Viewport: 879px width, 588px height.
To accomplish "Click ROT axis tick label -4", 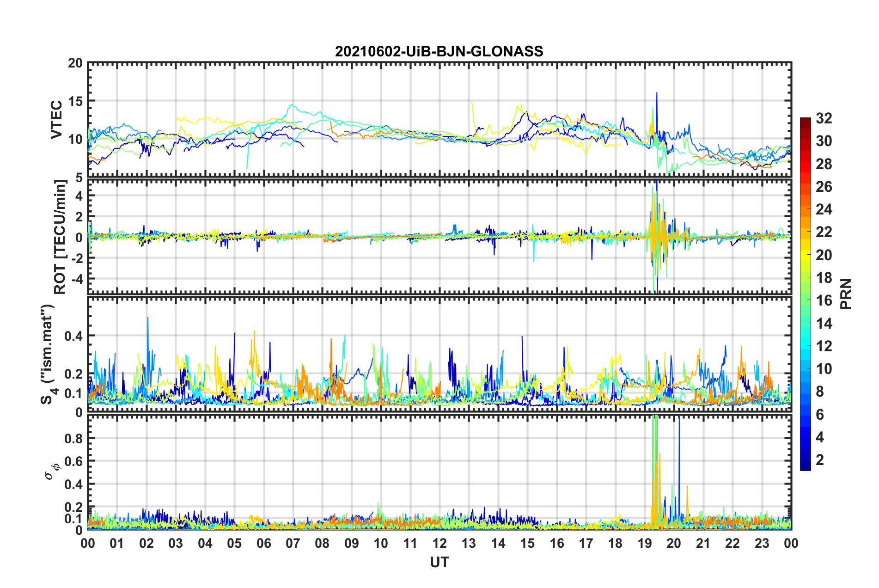I will (78, 279).
